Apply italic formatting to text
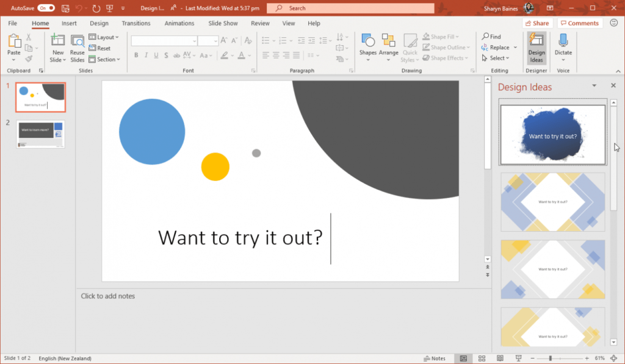Image resolution: width=625 pixels, height=364 pixels. pos(146,55)
